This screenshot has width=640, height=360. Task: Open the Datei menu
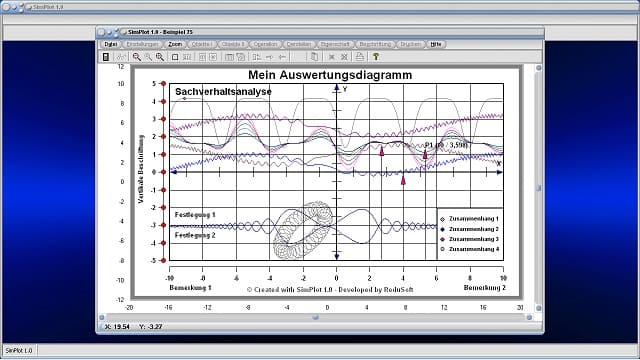pyautogui.click(x=110, y=44)
